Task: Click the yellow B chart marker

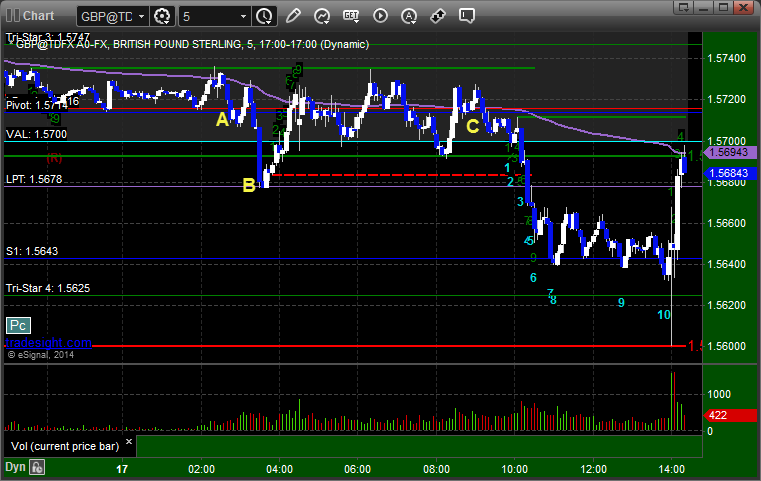Action: [249, 185]
